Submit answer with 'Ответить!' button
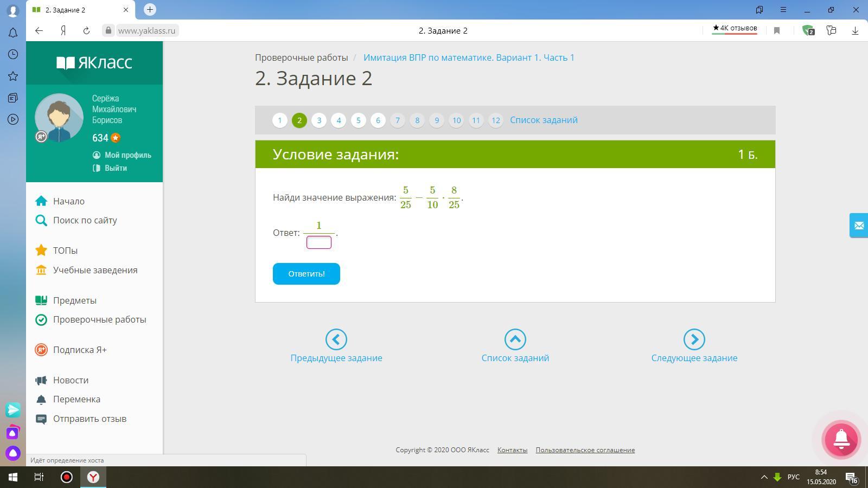The image size is (868, 488). click(x=307, y=274)
